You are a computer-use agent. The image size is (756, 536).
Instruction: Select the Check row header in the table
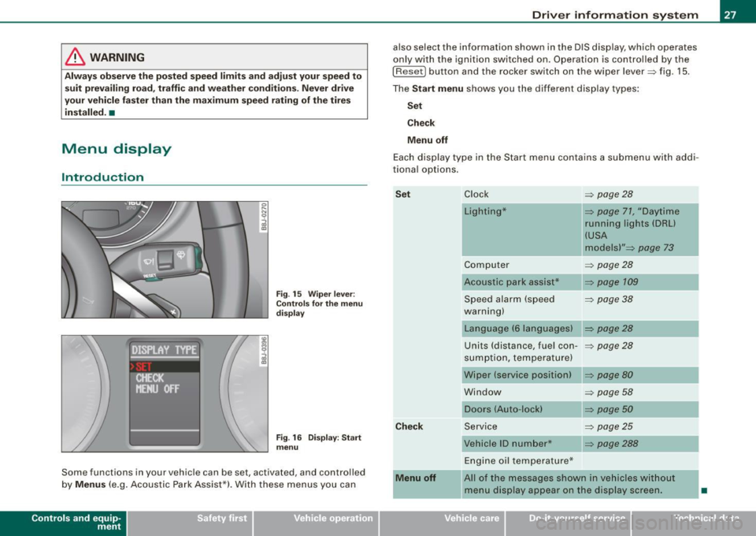tap(409, 426)
